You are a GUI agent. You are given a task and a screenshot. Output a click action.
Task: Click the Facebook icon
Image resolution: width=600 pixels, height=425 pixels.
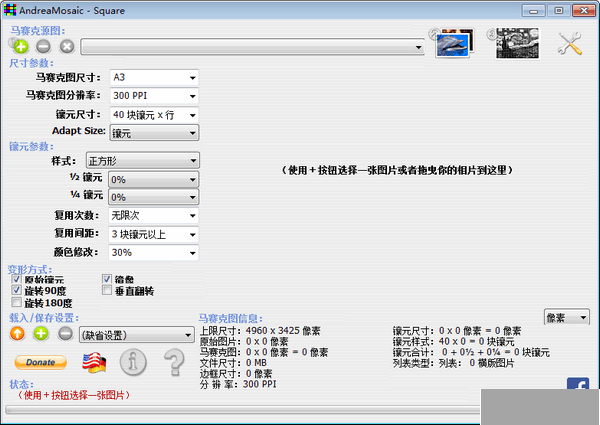(578, 384)
